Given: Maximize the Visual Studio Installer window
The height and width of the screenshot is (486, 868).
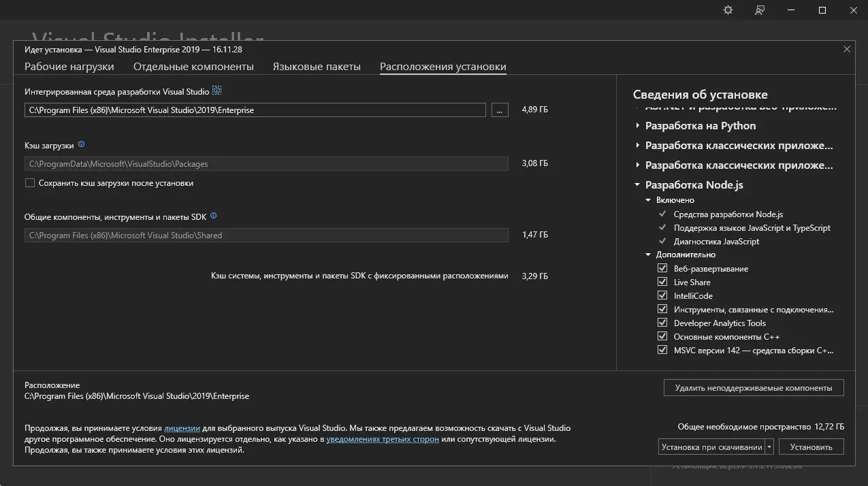Looking at the screenshot, I should pyautogui.click(x=822, y=10).
